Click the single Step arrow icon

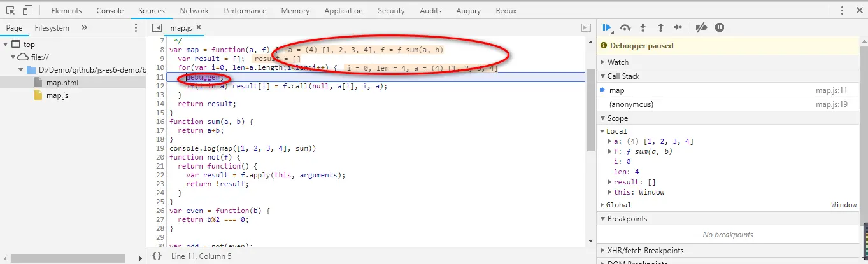click(x=678, y=27)
